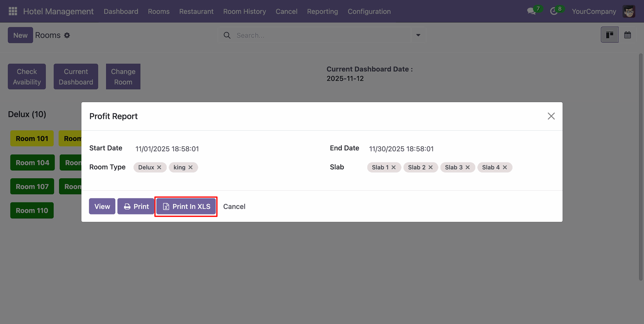
Task: Remove the Slab 4 tag
Action: [x=505, y=167]
